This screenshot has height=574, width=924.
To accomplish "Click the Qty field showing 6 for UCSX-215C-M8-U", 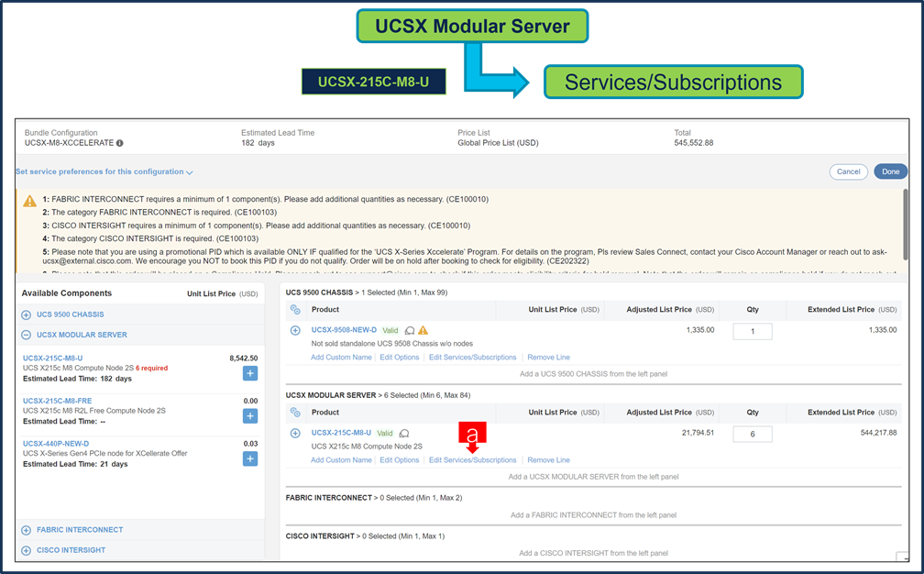I will [753, 435].
